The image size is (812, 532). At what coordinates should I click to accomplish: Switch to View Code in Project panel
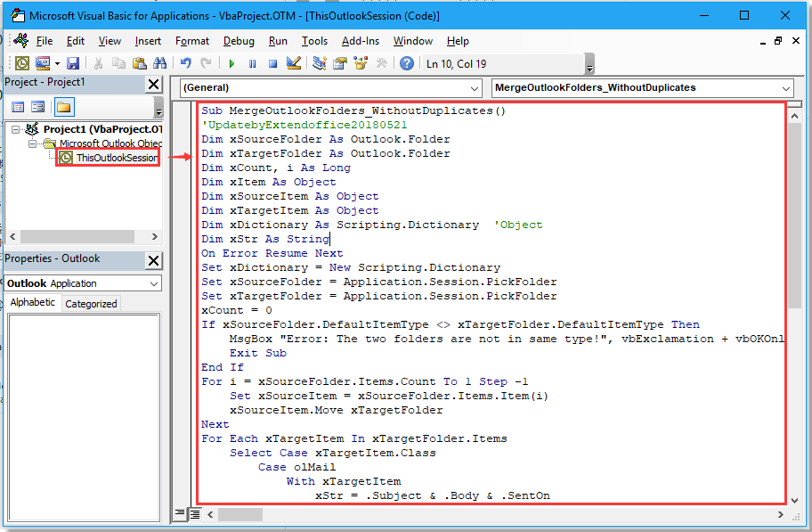click(18, 107)
